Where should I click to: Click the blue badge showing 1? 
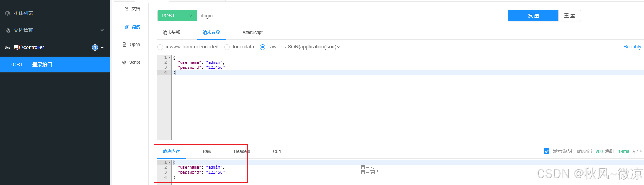[95, 47]
